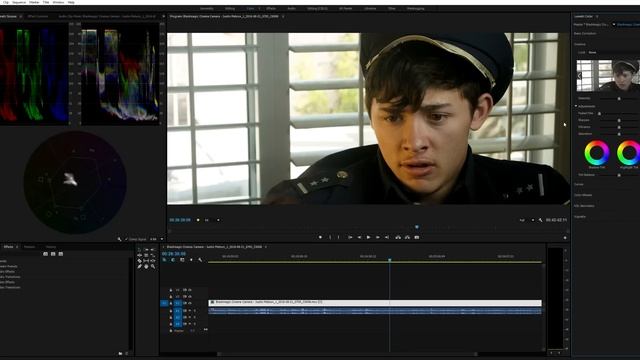This screenshot has width=640, height=360.
Task: Open Lumetri Scopes settings wrench
Action: coord(119,239)
